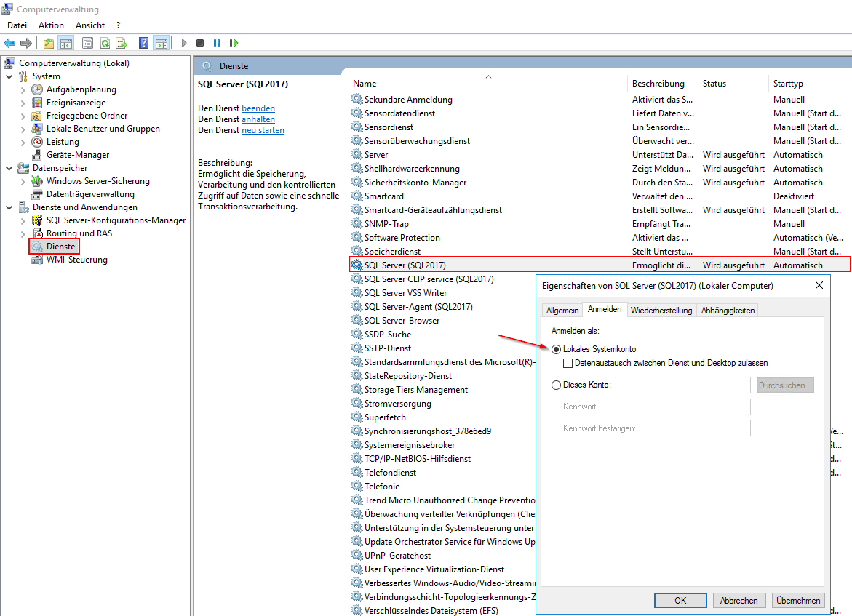Expand SQL Server-Konfigurations-Manager node
This screenshot has width=852, height=616.
point(23,220)
